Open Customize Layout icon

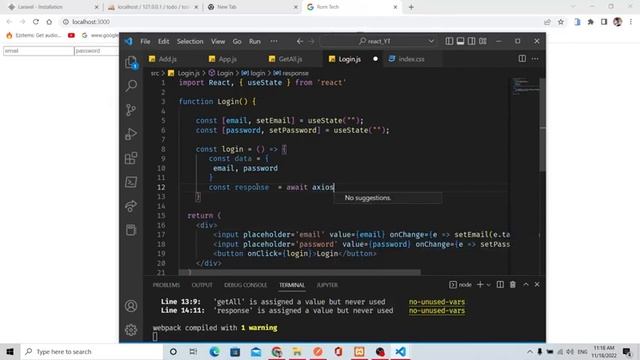(483, 41)
